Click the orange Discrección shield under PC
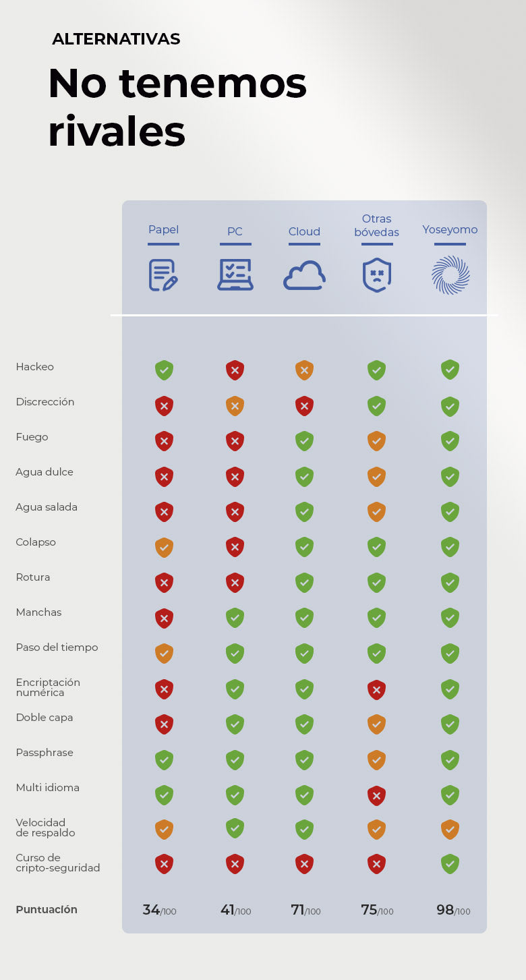Image resolution: width=526 pixels, height=980 pixels. point(235,406)
